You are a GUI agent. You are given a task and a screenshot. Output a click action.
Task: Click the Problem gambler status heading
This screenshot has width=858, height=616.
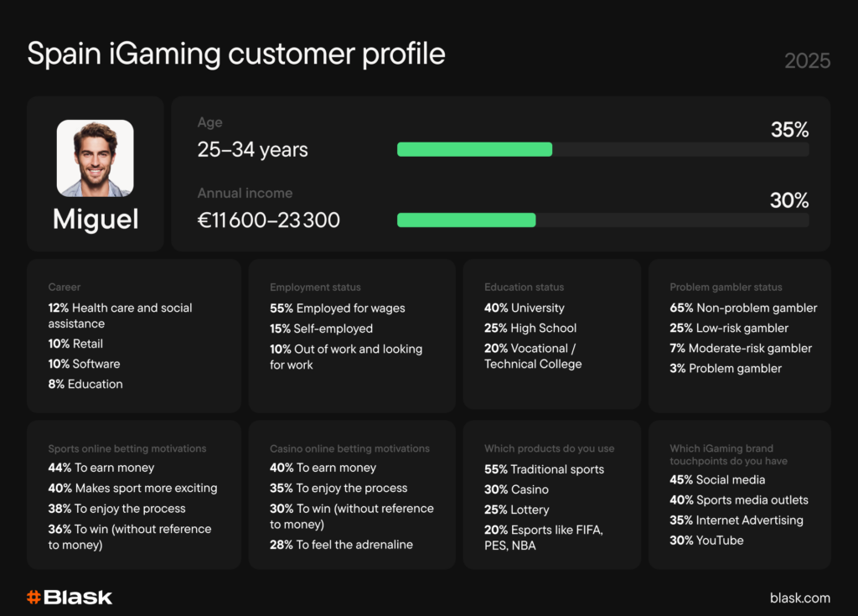(726, 287)
